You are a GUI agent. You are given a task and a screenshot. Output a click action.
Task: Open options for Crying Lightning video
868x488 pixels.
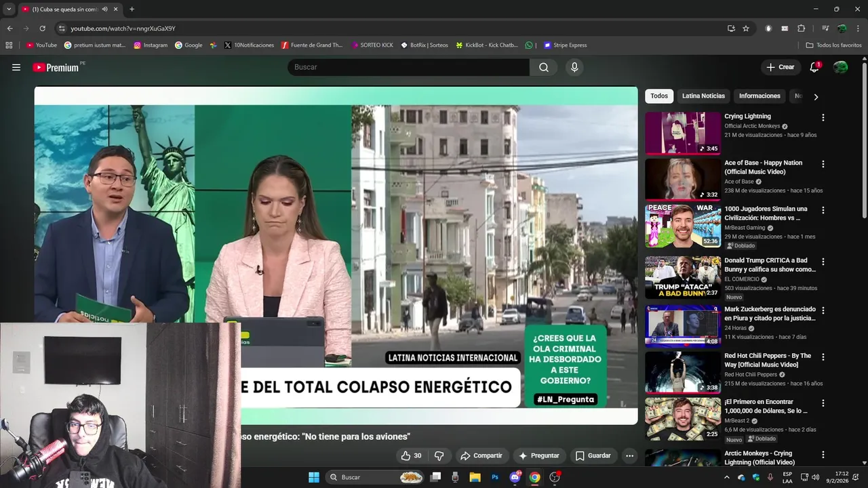(823, 117)
